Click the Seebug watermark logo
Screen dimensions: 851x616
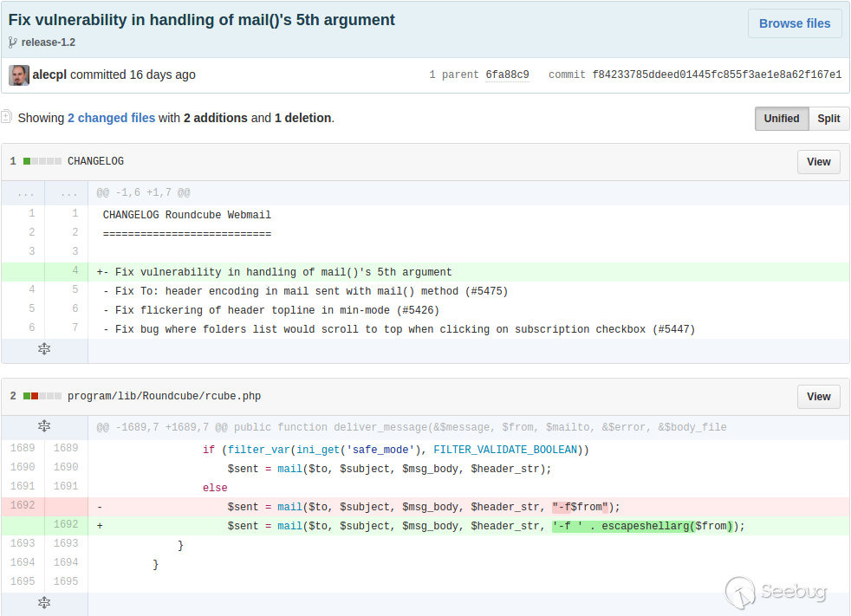click(776, 592)
